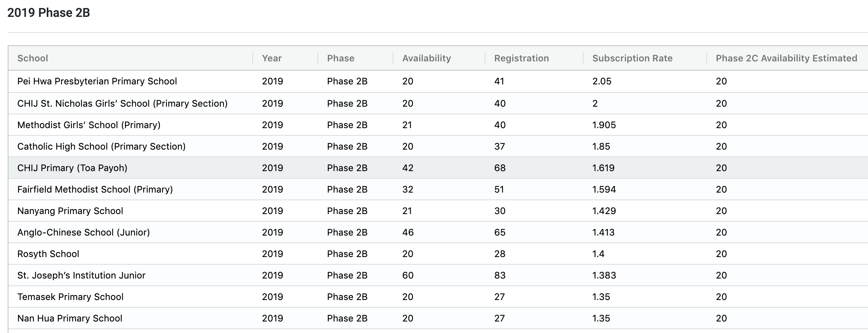Select the Rosyth School row
This screenshot has width=868, height=333.
[48, 254]
